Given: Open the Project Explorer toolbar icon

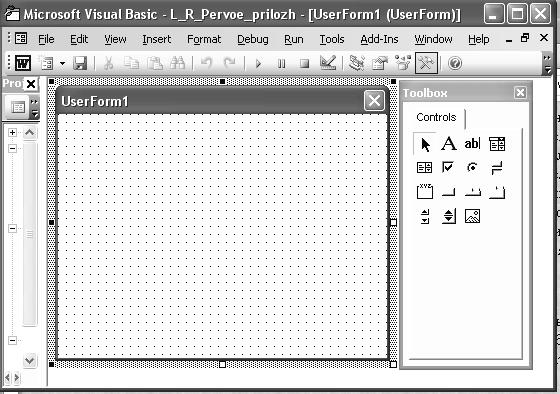Looking at the screenshot, I should pyautogui.click(x=356, y=63).
